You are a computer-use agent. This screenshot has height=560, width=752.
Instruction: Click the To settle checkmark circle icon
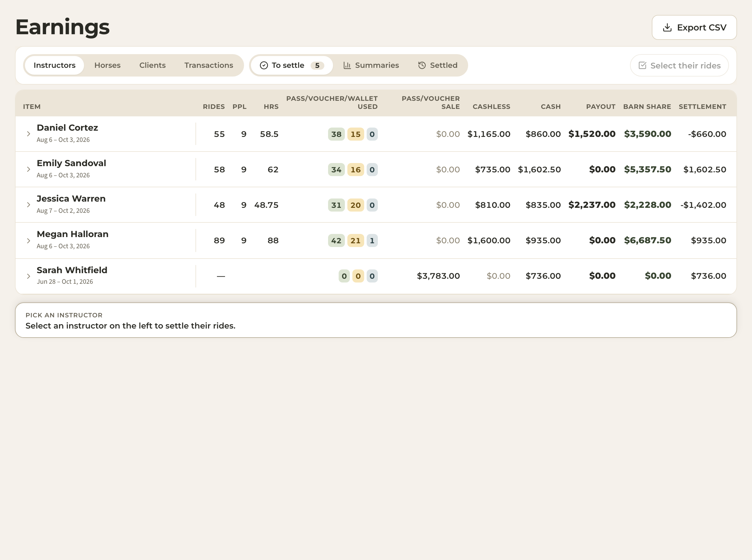click(264, 65)
